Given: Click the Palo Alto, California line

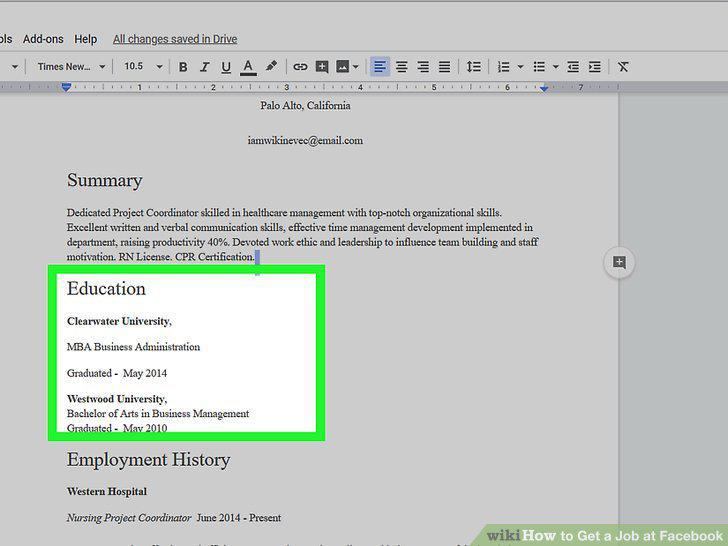Looking at the screenshot, I should tap(305, 106).
